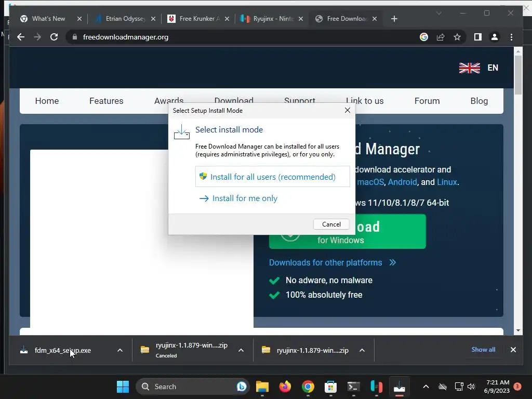Click the browser forward arrow
Viewport: 532px width, 399px height.
click(x=37, y=37)
